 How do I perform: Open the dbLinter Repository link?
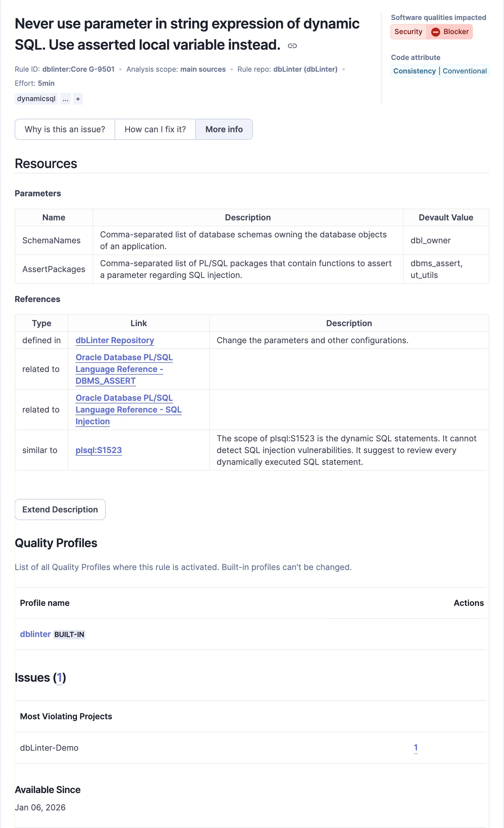click(115, 341)
